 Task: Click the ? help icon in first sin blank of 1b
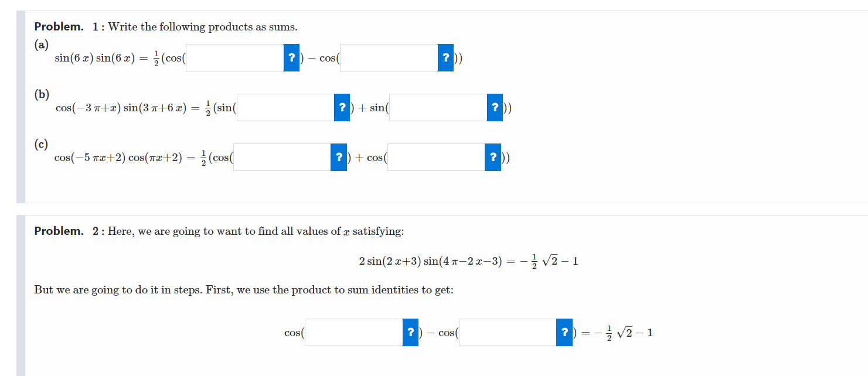point(342,107)
